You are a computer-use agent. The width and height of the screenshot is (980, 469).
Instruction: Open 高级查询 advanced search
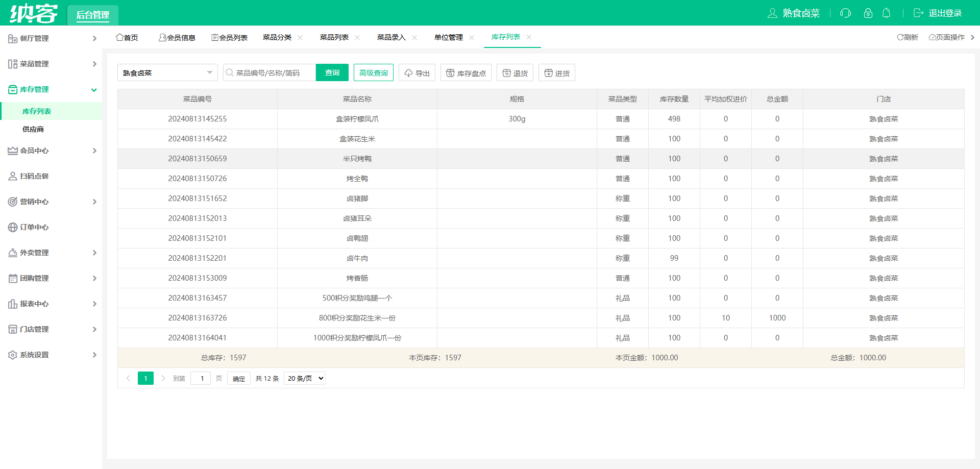pyautogui.click(x=374, y=72)
